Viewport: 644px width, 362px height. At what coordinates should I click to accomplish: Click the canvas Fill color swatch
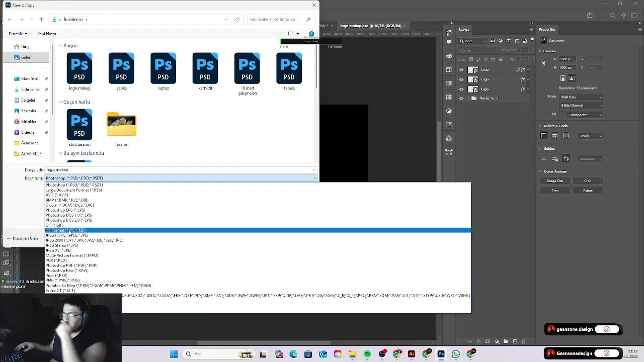tap(562, 115)
